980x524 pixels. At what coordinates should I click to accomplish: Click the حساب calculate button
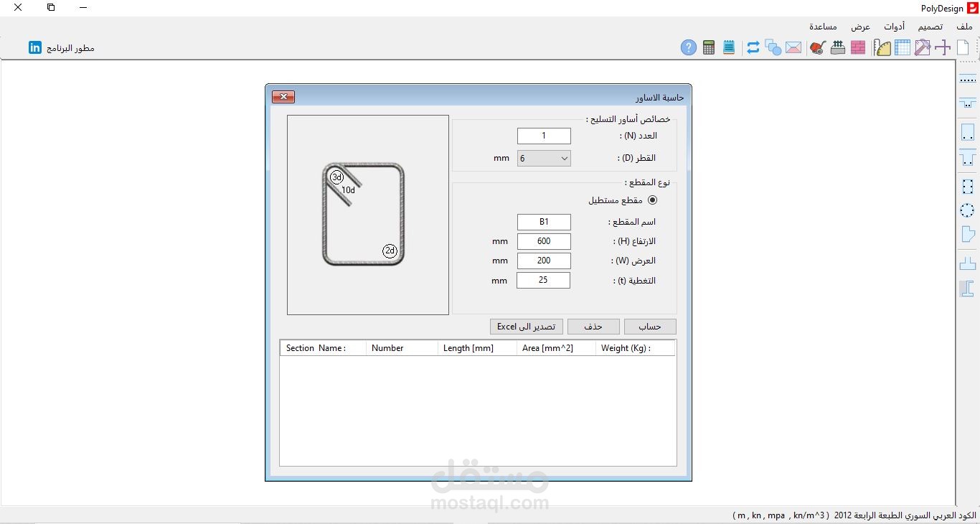(x=650, y=327)
